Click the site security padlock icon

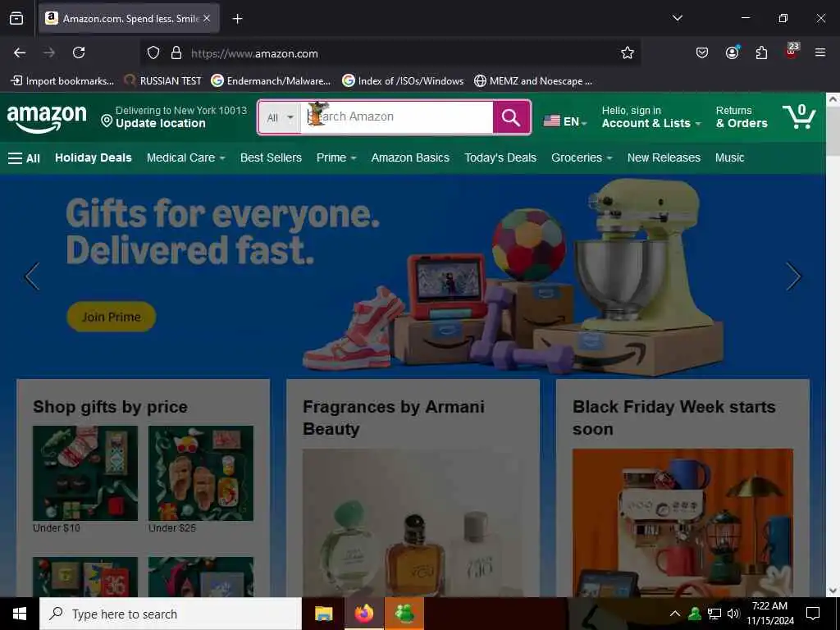[x=176, y=53]
